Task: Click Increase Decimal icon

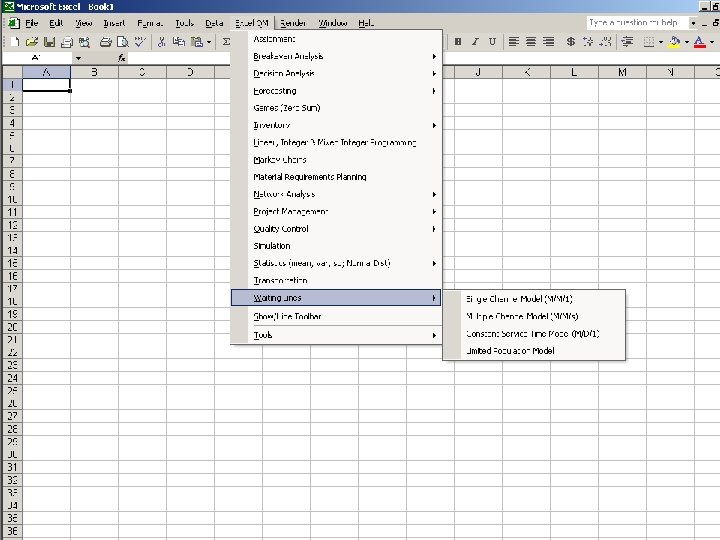Action: (588, 42)
